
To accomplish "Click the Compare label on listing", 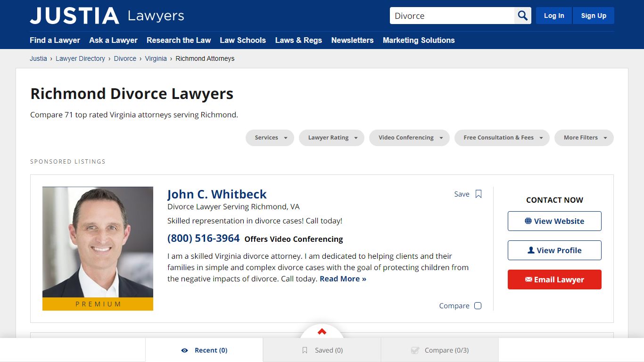I will [454, 305].
